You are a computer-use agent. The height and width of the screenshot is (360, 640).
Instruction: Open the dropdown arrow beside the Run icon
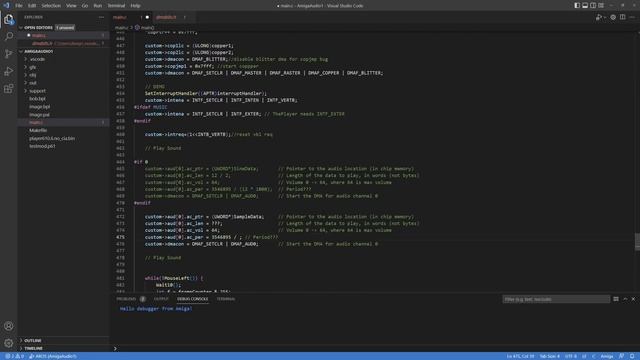(x=604, y=17)
